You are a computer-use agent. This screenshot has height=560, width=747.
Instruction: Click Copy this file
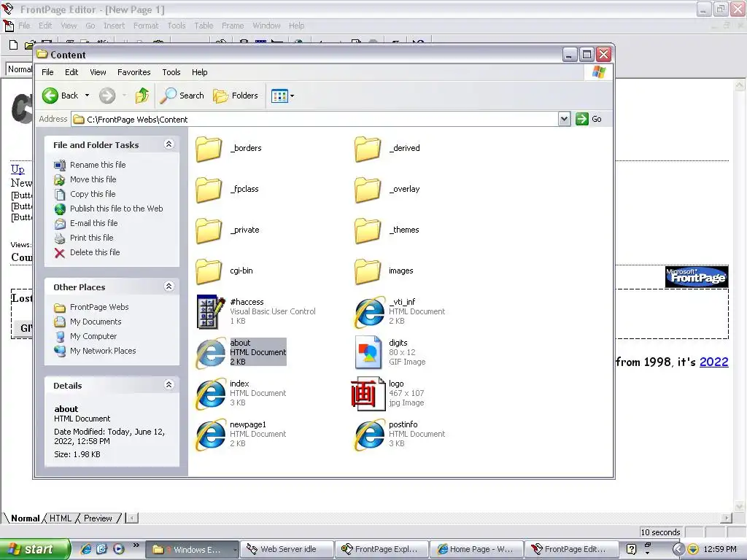pos(93,194)
